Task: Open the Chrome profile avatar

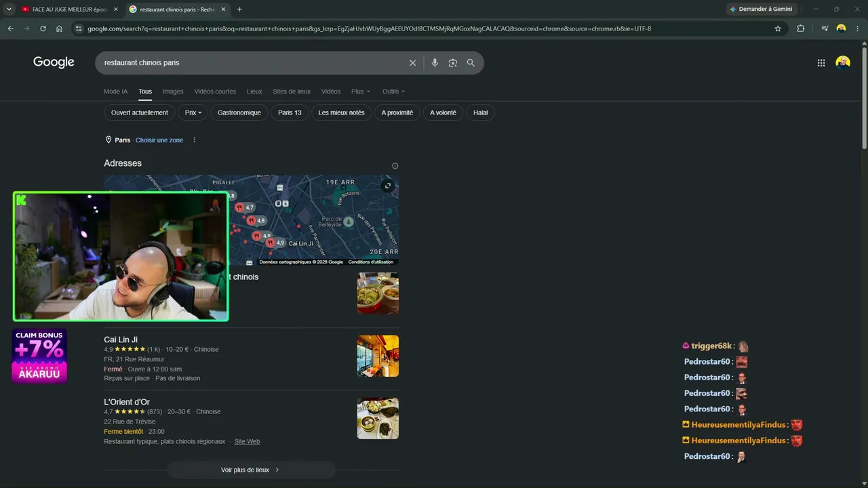Action: click(842, 28)
